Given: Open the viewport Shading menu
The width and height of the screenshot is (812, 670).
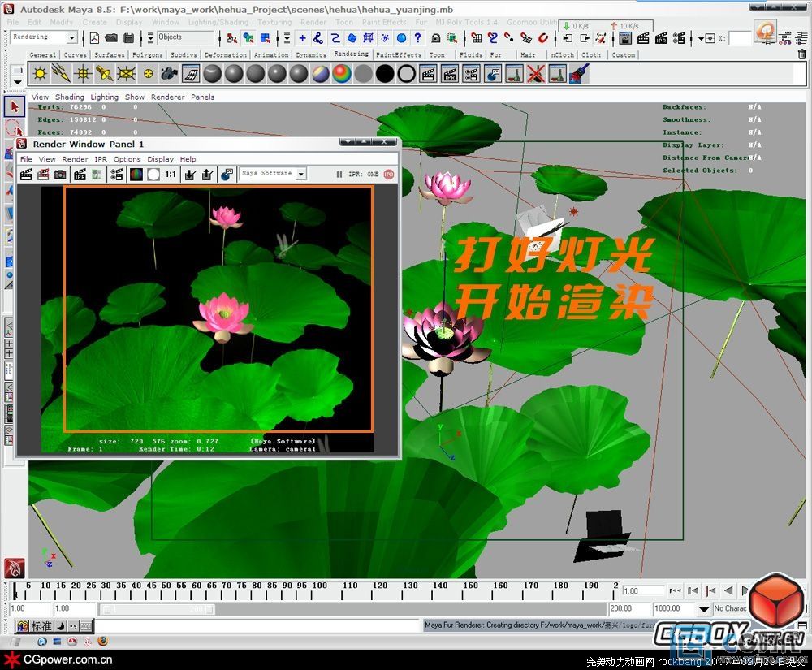Looking at the screenshot, I should pyautogui.click(x=69, y=97).
